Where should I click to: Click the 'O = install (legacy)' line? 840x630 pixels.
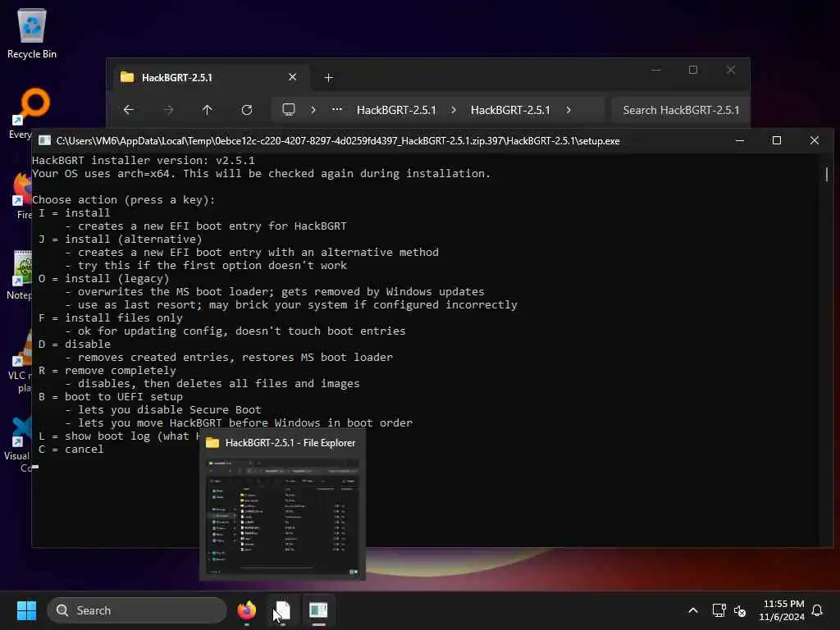coord(104,279)
